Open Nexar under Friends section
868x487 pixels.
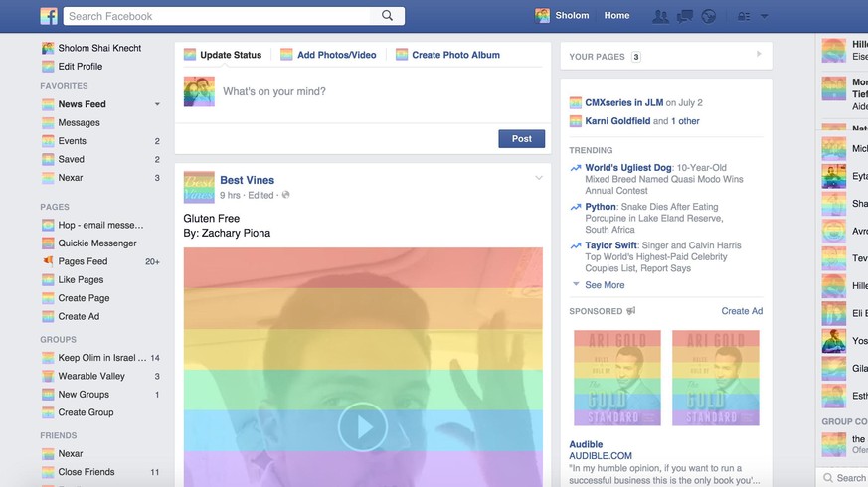[71, 454]
